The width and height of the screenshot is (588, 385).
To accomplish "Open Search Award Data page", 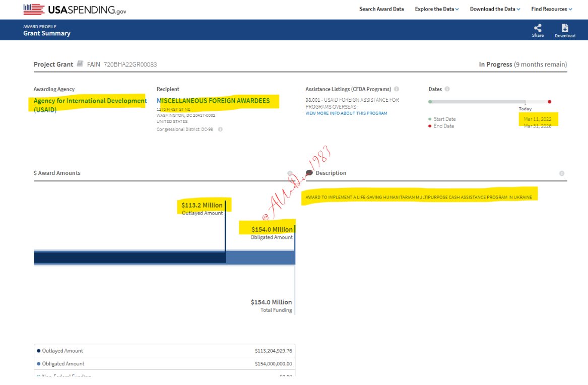I will [x=381, y=9].
